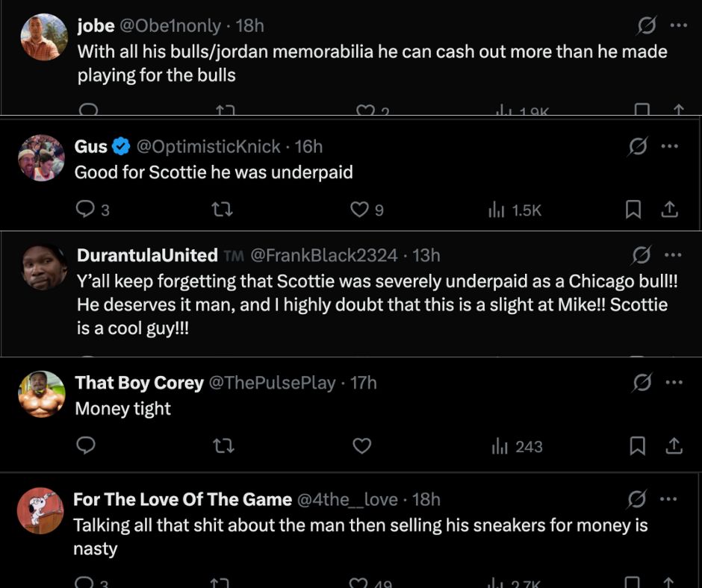Screen dimensions: 702x588
Task: Like That Boy Corey's 'Money tight' tweet
Action: pos(361,445)
